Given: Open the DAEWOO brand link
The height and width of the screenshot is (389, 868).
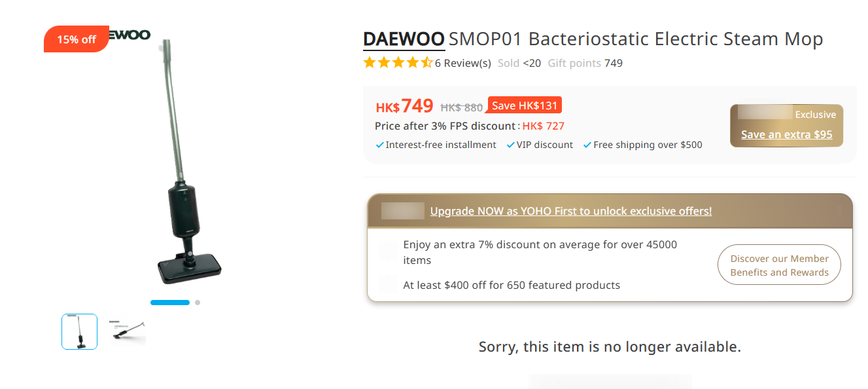Looking at the screenshot, I should [x=404, y=39].
